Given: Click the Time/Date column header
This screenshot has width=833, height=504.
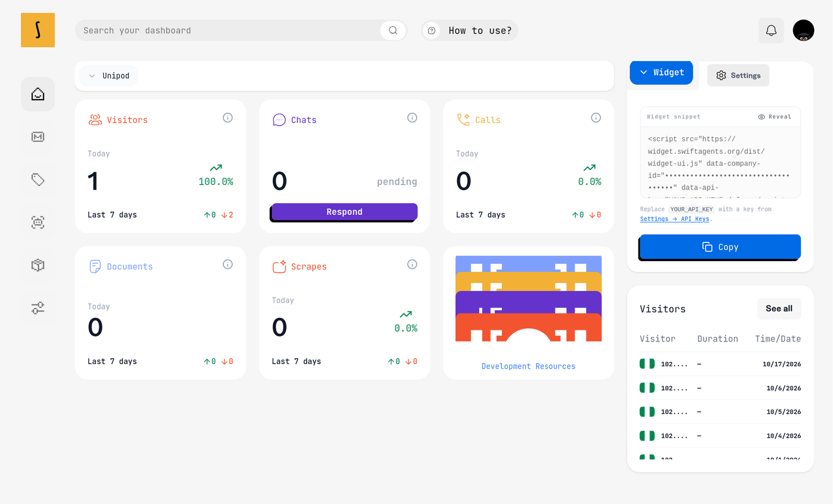Looking at the screenshot, I should [x=778, y=339].
